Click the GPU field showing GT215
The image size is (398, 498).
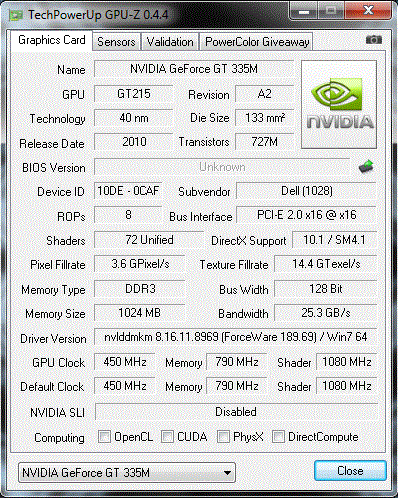pos(134,94)
